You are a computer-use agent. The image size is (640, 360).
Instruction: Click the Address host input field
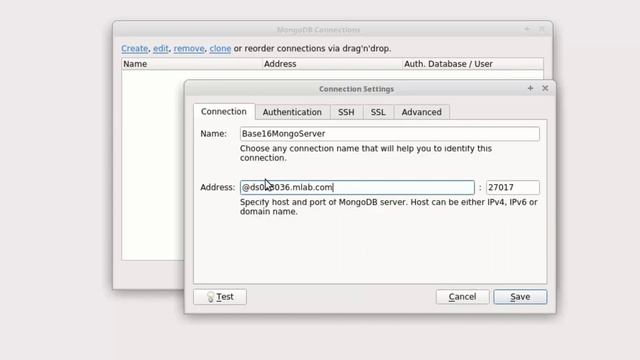pos(357,187)
